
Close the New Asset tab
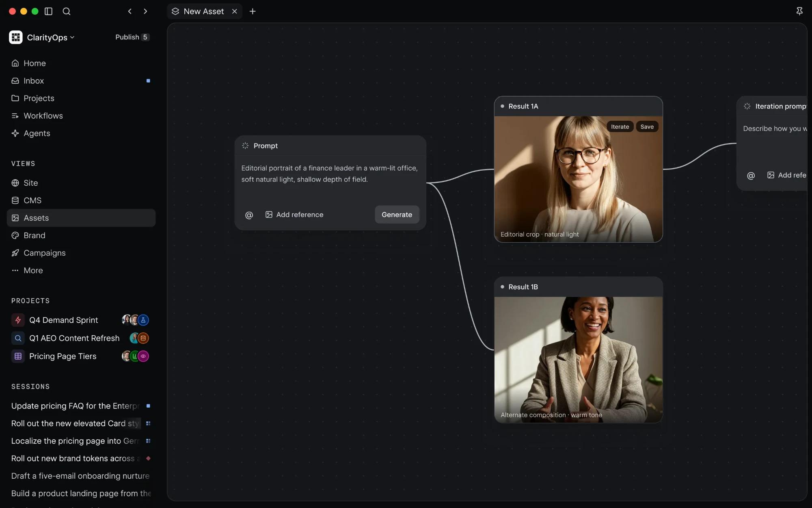coord(234,11)
